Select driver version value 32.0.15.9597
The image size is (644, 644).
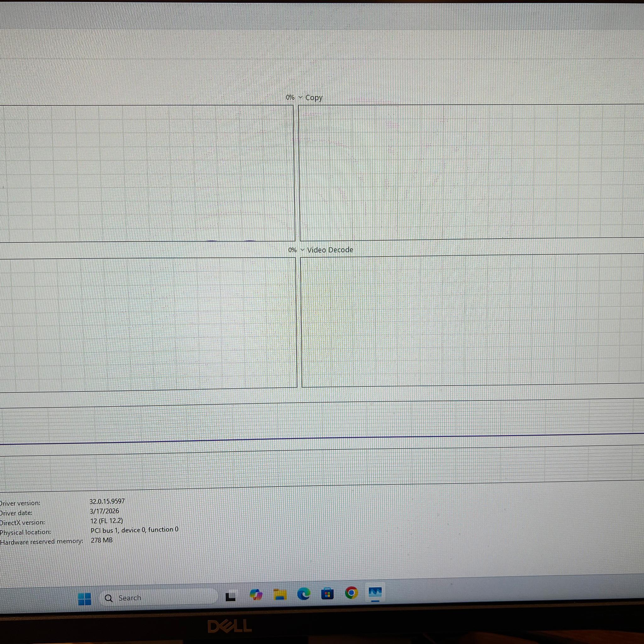[107, 501]
